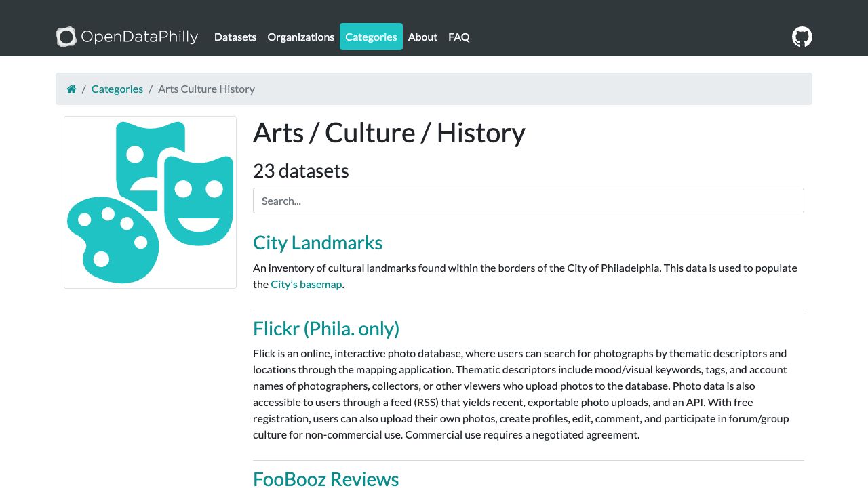
Task: Navigate to the Organizations page
Action: pyautogui.click(x=300, y=37)
